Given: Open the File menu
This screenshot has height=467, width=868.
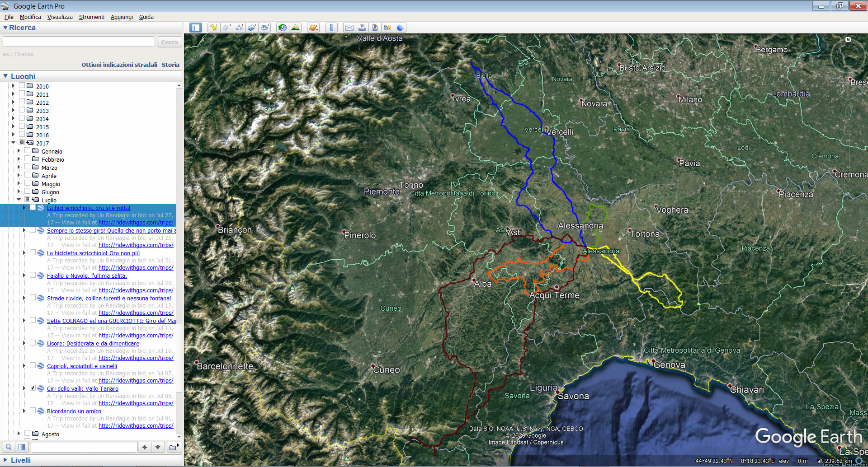Looking at the screenshot, I should [9, 17].
